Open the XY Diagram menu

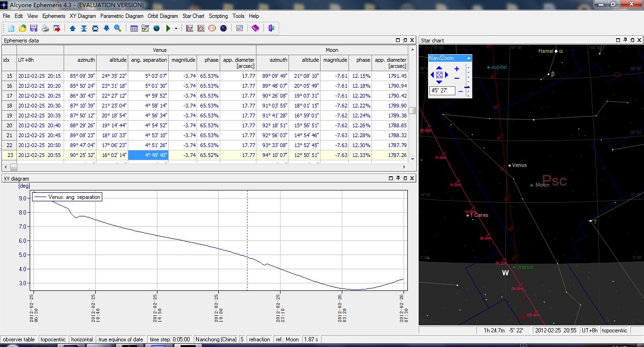pos(83,16)
